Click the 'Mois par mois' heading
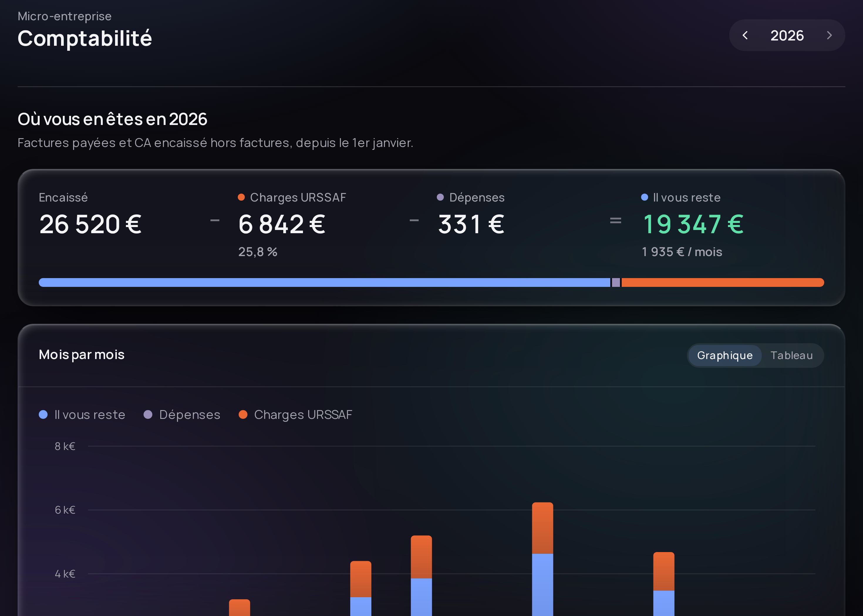The height and width of the screenshot is (616, 863). coord(82,355)
